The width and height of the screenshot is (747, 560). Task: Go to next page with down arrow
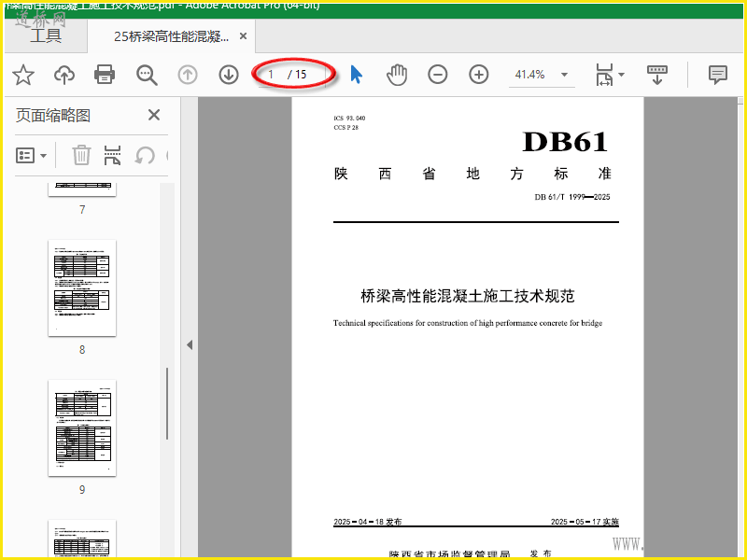(229, 75)
